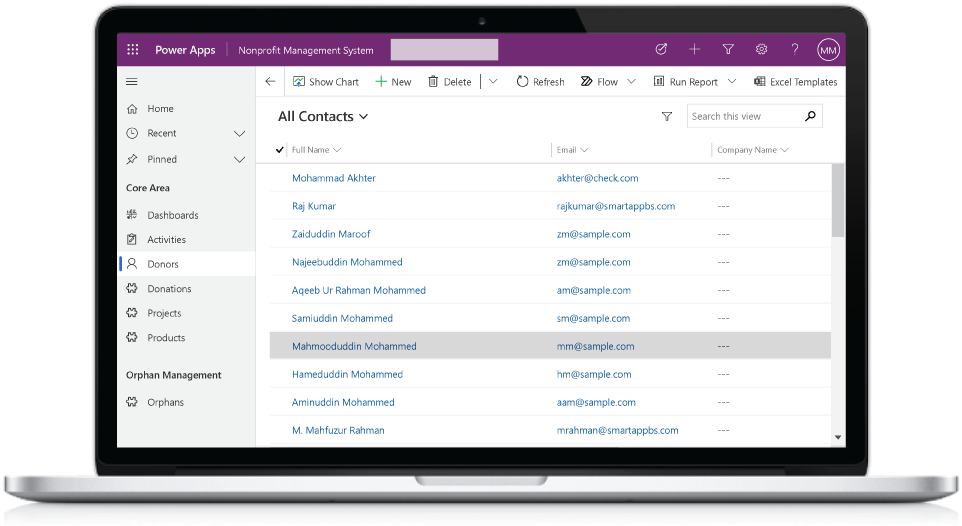This screenshot has width=962, height=526.
Task: Collapse the hamburger navigation menu
Action: pos(132,82)
